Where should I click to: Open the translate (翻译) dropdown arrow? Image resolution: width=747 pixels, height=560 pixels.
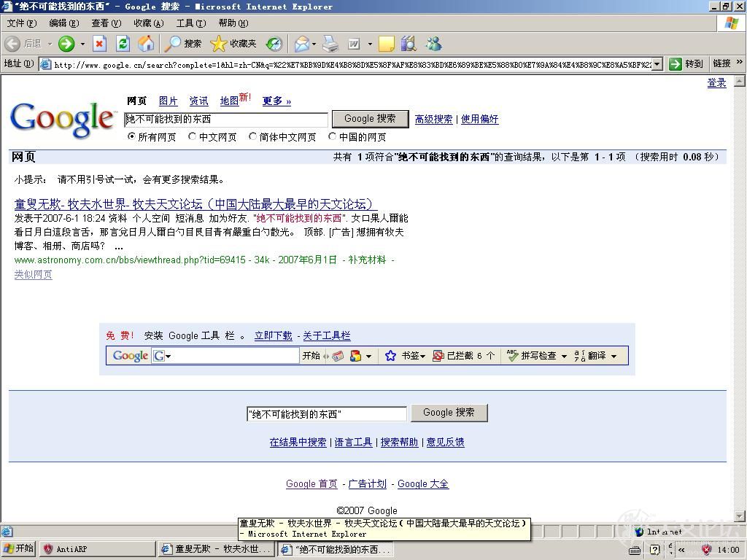(x=614, y=356)
